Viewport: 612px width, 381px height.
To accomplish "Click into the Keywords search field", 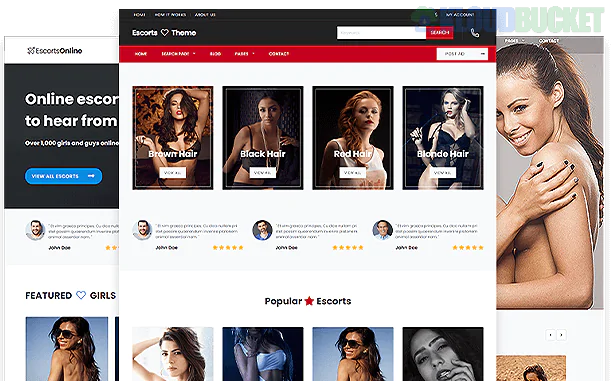I will pos(381,33).
